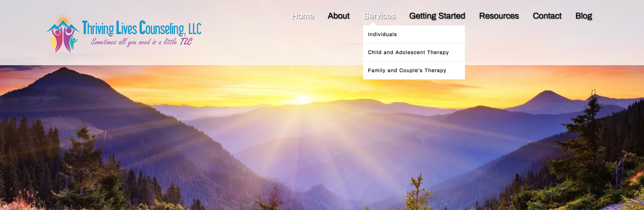Screen dimensions: 644x210
Task: Expand the Services dropdown menu
Action: [379, 16]
